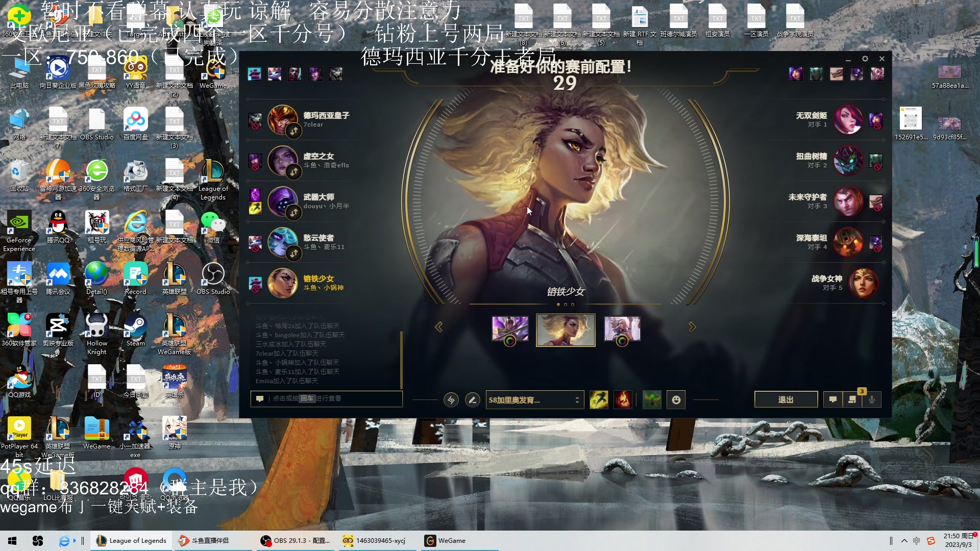Screen dimensions: 980x551
Task: Click enemy 深海泰坦 champion portrait
Action: tap(848, 242)
